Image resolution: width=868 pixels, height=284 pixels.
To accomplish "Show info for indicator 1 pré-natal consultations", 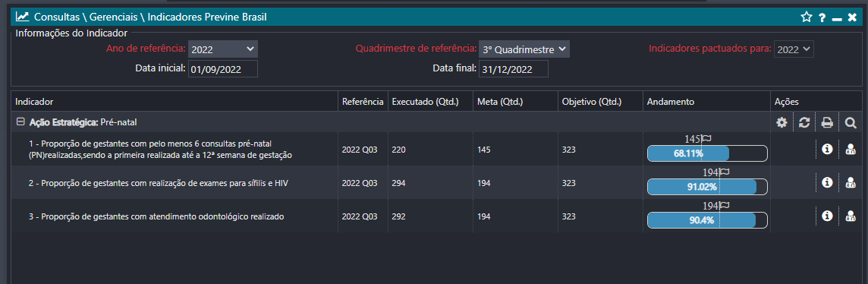I will click(x=828, y=149).
